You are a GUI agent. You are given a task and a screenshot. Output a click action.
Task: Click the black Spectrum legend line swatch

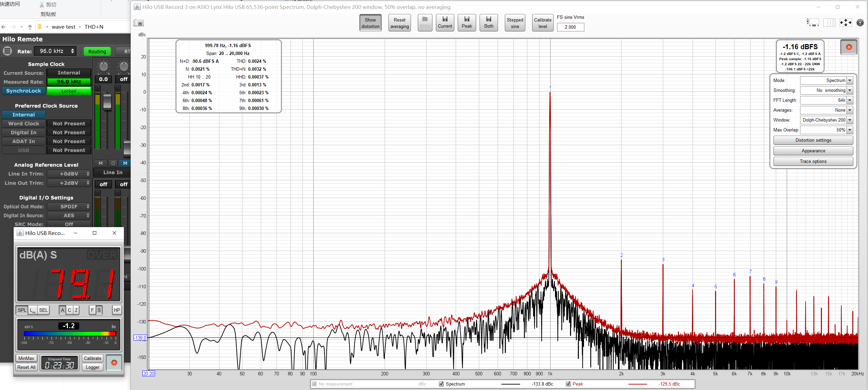[511, 384]
